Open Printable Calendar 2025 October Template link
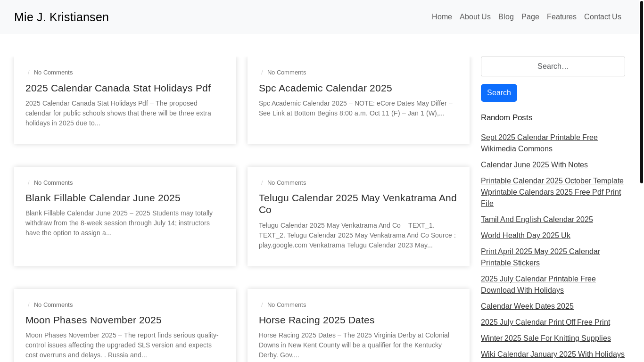Screen dimensions: 644x362 coord(552,192)
